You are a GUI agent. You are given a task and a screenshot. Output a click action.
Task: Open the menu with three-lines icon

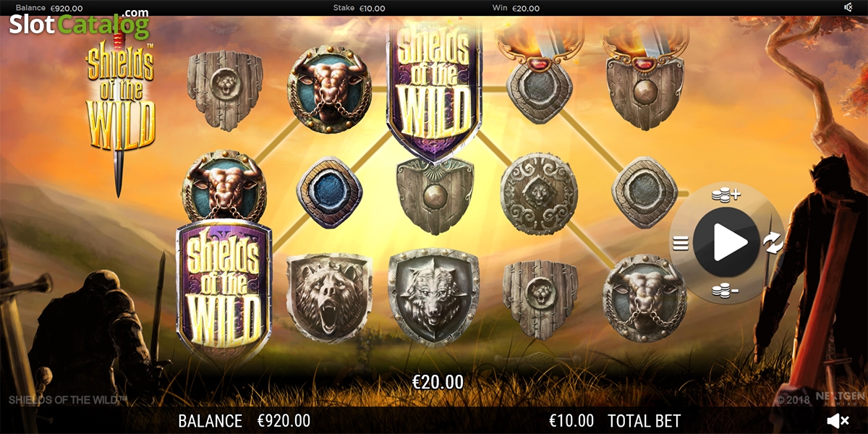point(680,243)
